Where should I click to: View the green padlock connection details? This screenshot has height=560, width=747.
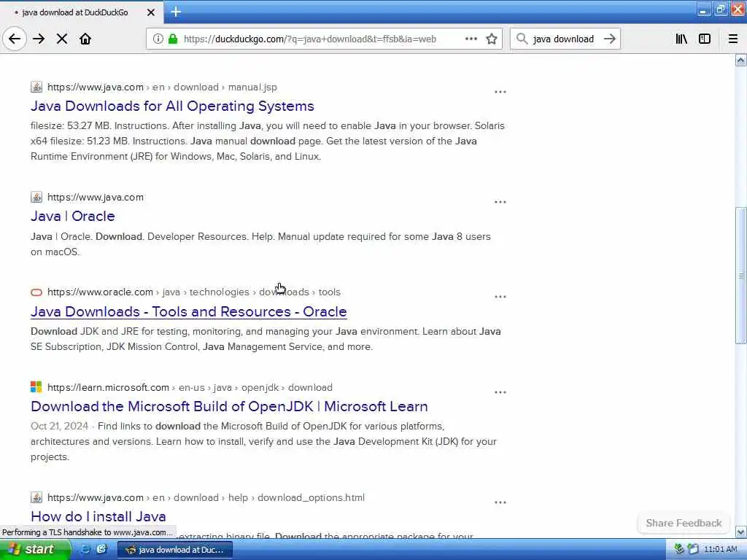tap(173, 39)
